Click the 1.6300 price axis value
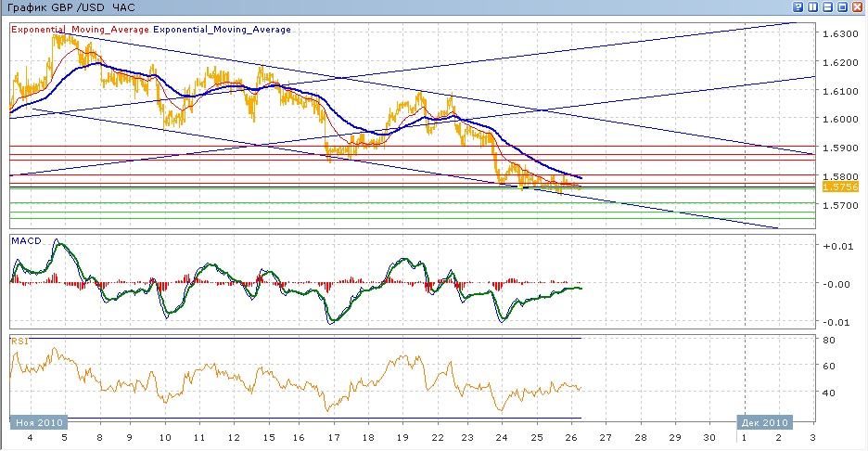Screen dimensions: 868x451 coord(840,33)
